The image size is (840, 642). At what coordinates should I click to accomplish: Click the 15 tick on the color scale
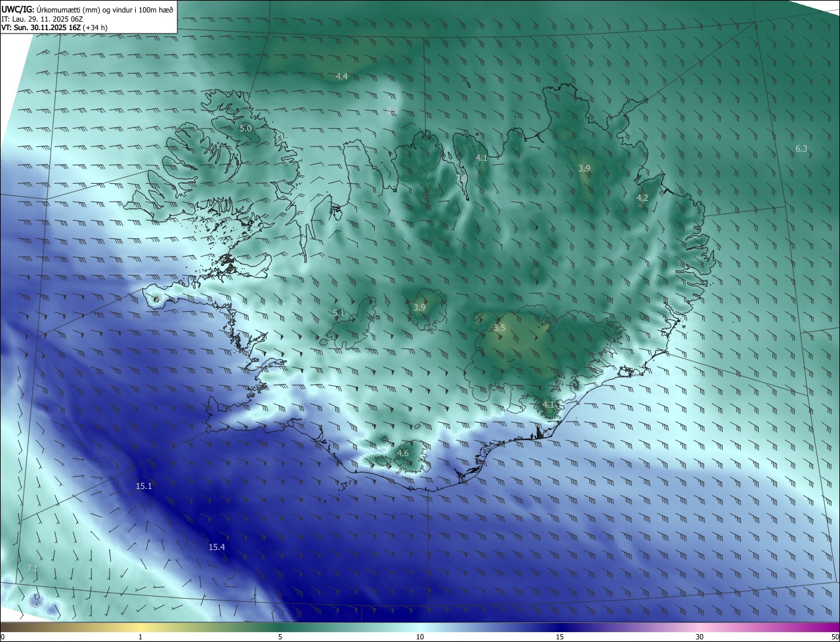(x=560, y=637)
